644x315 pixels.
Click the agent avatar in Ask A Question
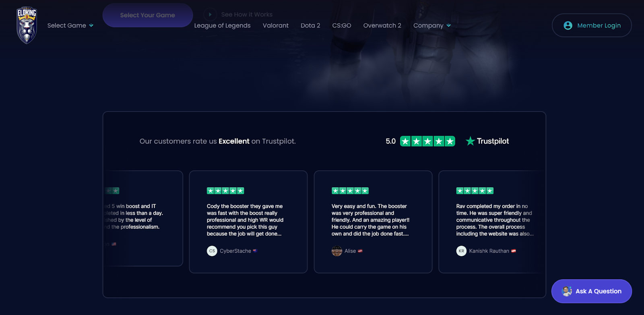pos(567,291)
